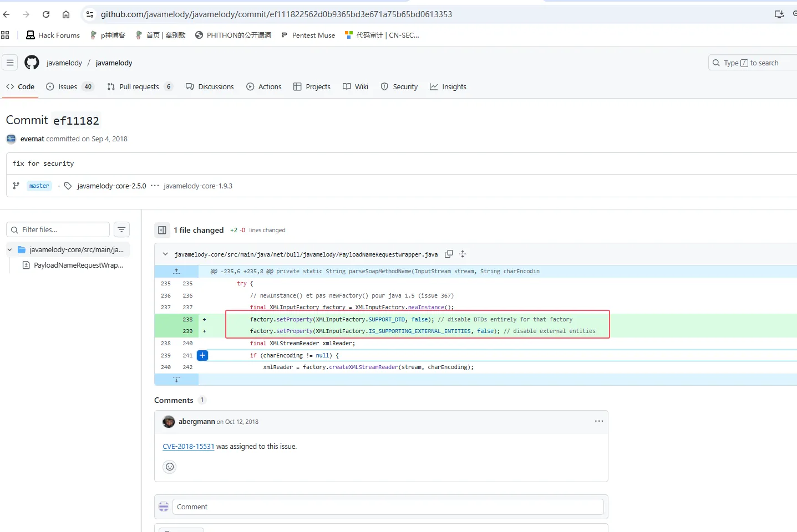Add an emoji reaction to comment

click(x=170, y=467)
